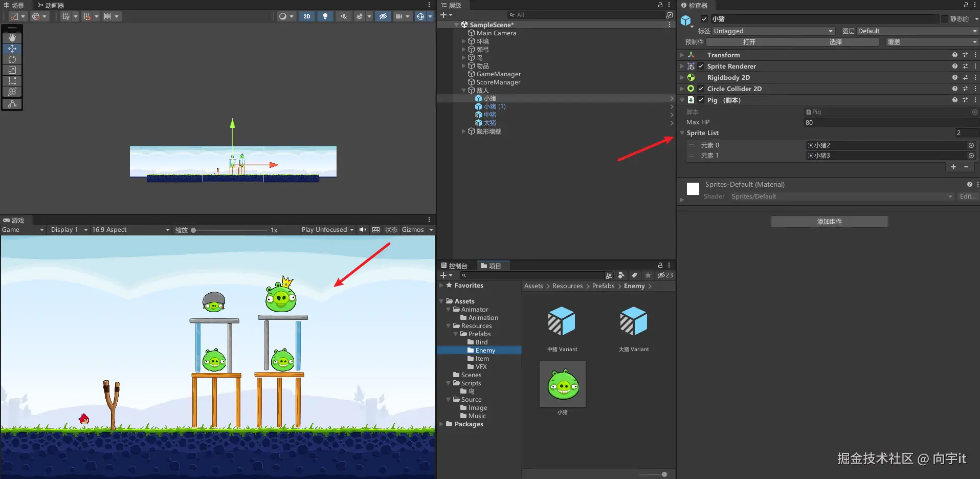Click the hidden objects visibility icon in Scene
980x479 pixels.
[383, 16]
